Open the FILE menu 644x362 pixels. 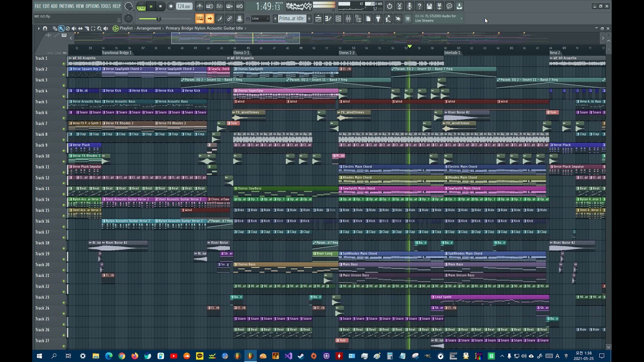38,6
